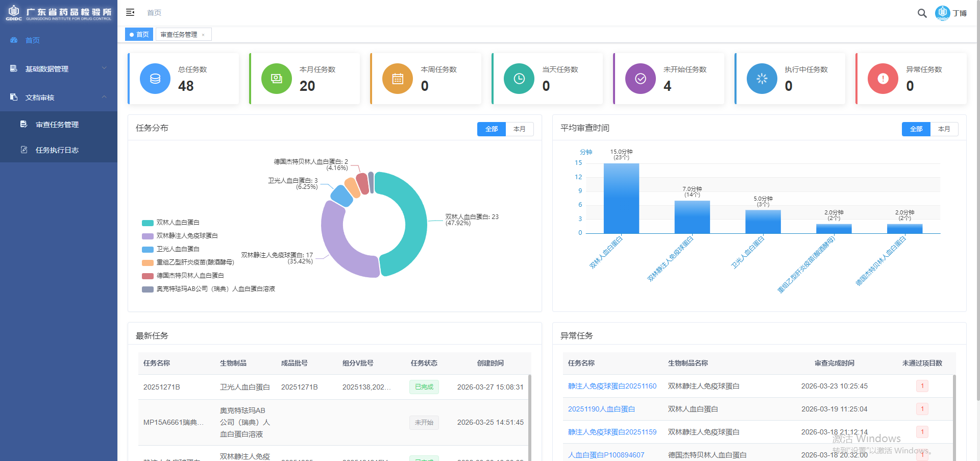
Task: Collapse the 文档审核 sidebar menu
Action: (59, 97)
